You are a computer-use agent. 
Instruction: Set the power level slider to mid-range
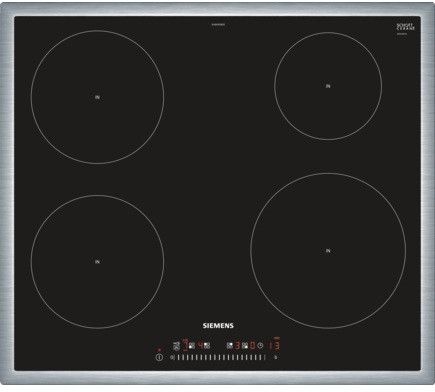(220, 357)
